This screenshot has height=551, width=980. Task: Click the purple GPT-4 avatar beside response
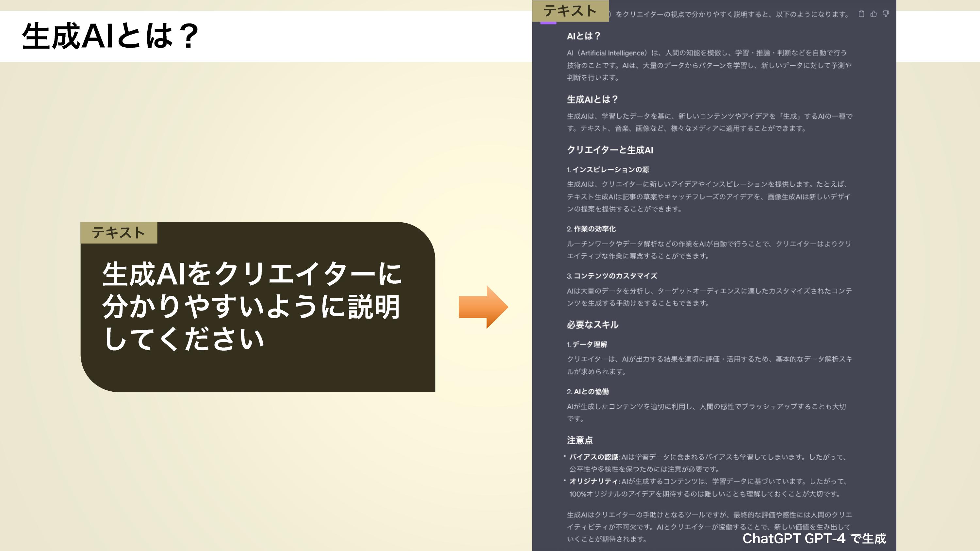[548, 23]
